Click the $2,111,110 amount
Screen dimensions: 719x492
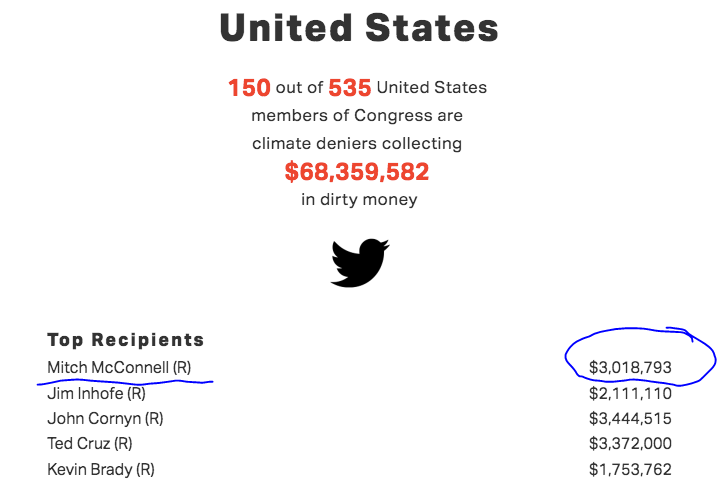click(x=630, y=393)
